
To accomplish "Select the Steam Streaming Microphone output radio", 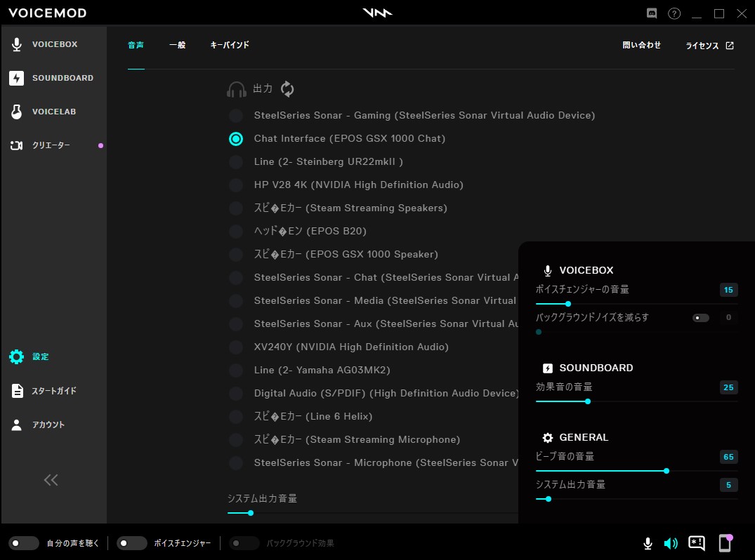I will [236, 439].
